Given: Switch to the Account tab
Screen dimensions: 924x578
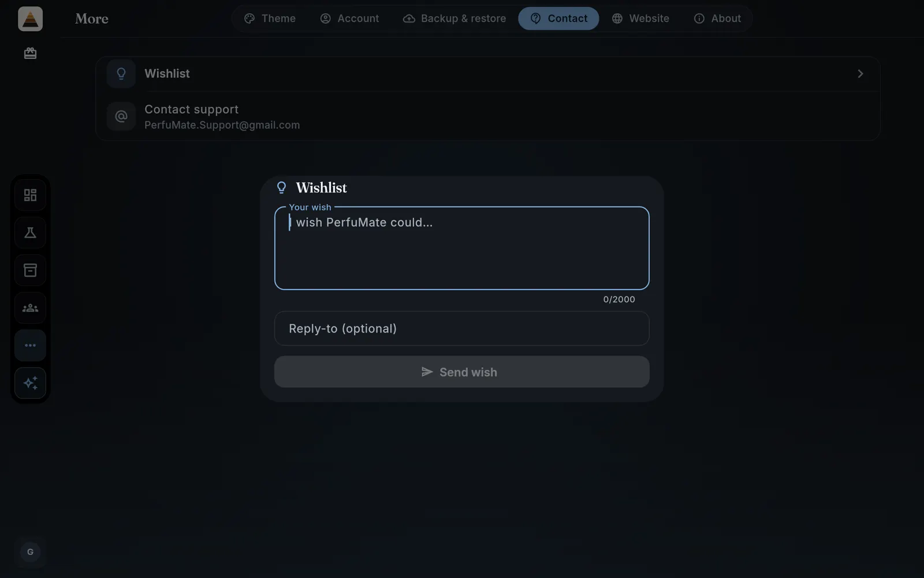Looking at the screenshot, I should tap(350, 18).
